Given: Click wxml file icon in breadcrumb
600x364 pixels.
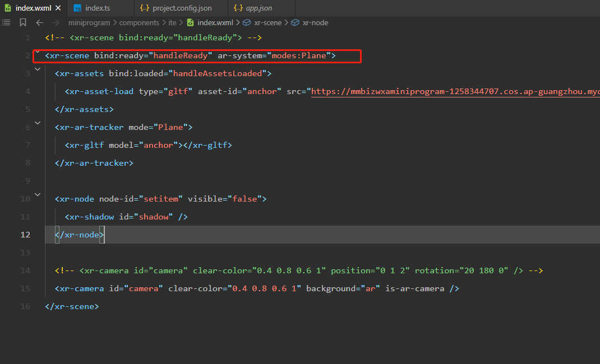Looking at the screenshot, I should click(x=190, y=22).
